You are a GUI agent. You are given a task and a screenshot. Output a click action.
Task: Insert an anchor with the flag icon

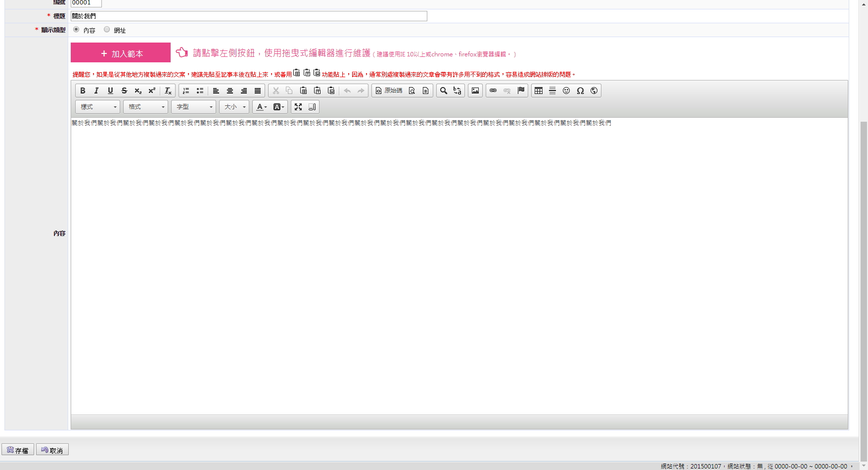pyautogui.click(x=521, y=91)
